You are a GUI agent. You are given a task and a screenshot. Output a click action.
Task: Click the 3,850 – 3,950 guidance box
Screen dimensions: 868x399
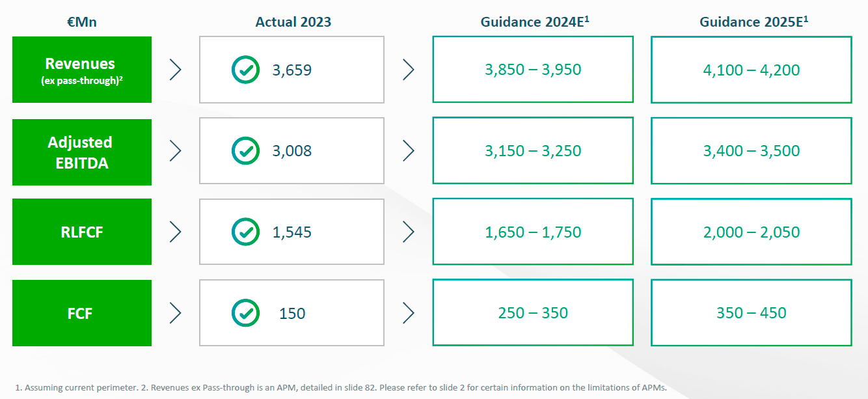point(533,70)
